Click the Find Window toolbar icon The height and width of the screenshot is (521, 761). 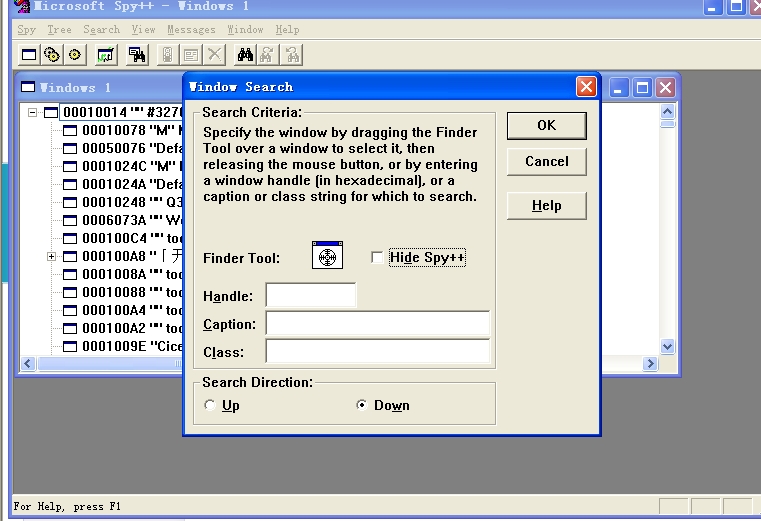(x=137, y=55)
